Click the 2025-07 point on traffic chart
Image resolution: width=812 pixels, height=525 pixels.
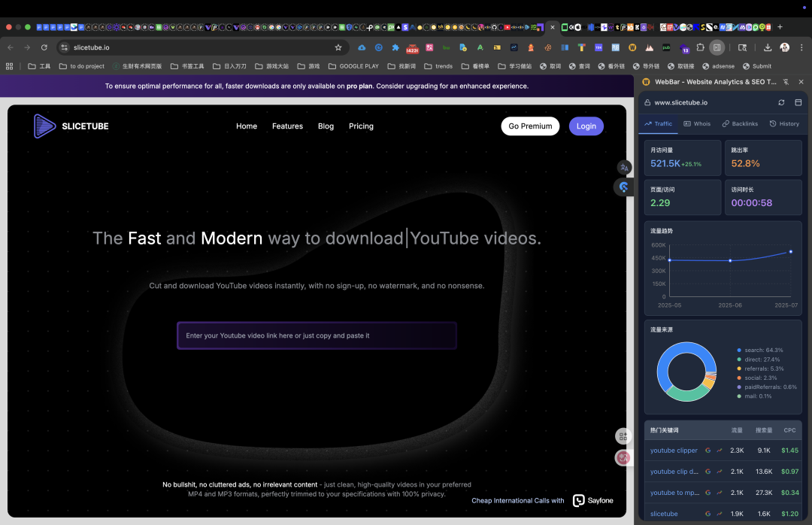pyautogui.click(x=790, y=252)
